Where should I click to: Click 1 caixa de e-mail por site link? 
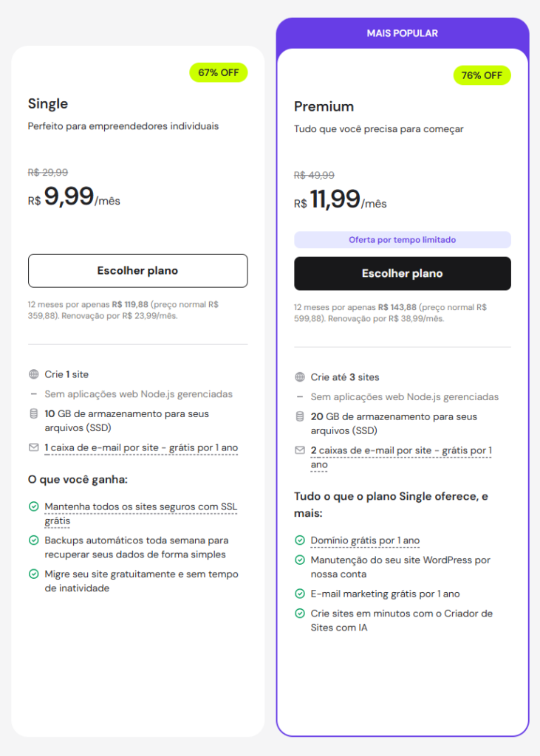(x=141, y=447)
